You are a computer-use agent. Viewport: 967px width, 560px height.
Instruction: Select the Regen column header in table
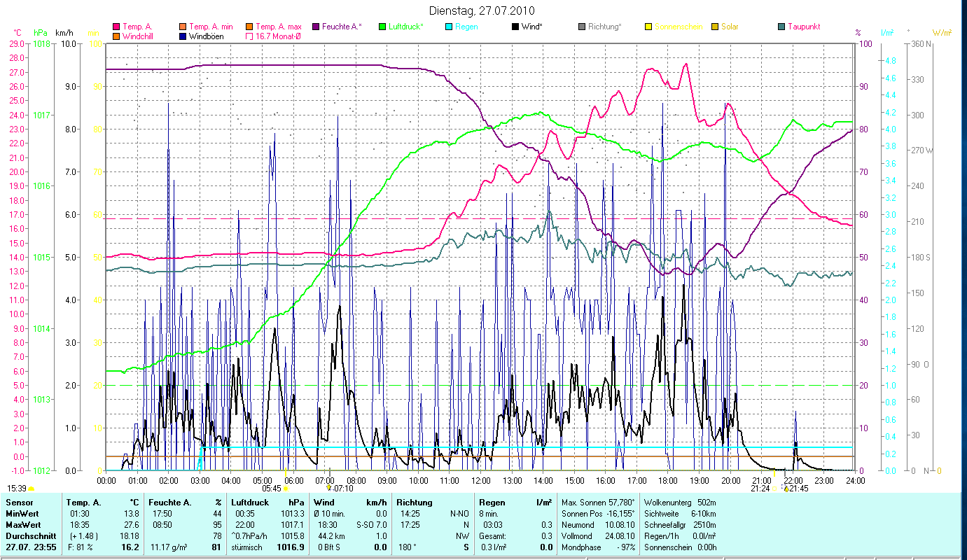(489, 502)
